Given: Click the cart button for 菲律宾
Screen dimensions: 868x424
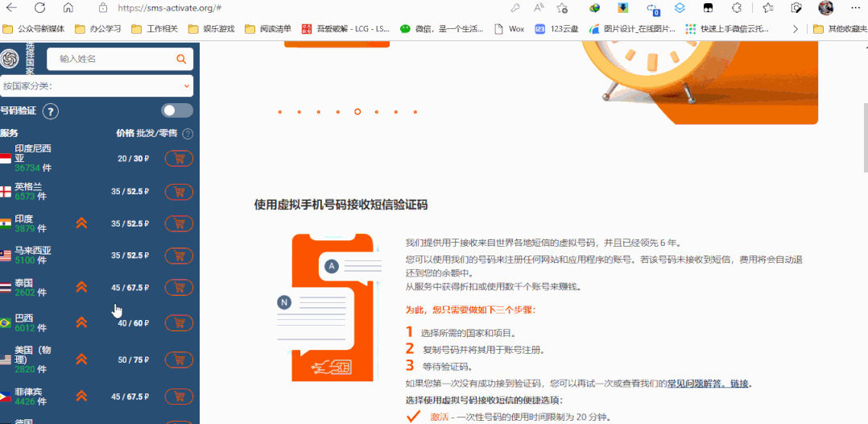Looking at the screenshot, I should pos(179,397).
